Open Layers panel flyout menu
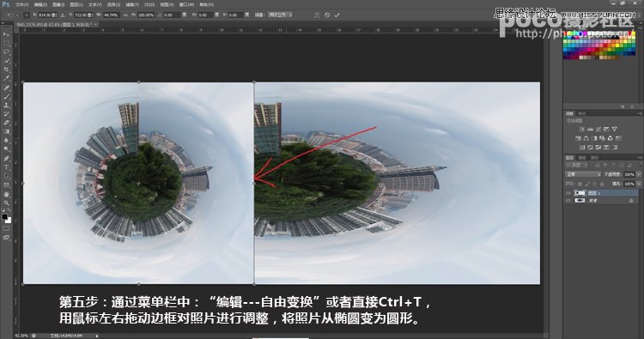Image resolution: width=644 pixels, height=339 pixels. tap(639, 158)
